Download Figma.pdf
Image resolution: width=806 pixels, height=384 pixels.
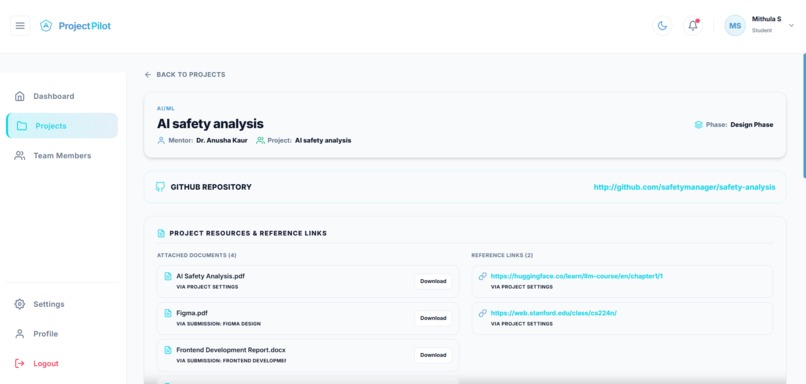pos(433,318)
